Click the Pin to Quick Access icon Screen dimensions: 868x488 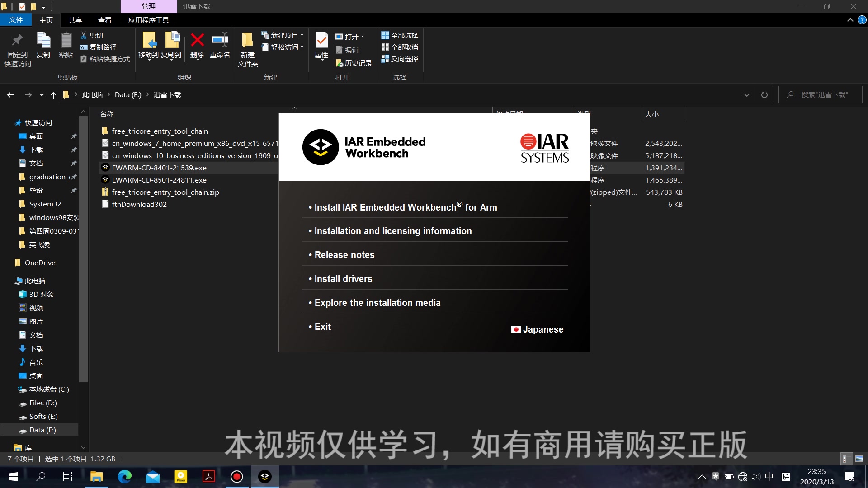[17, 40]
